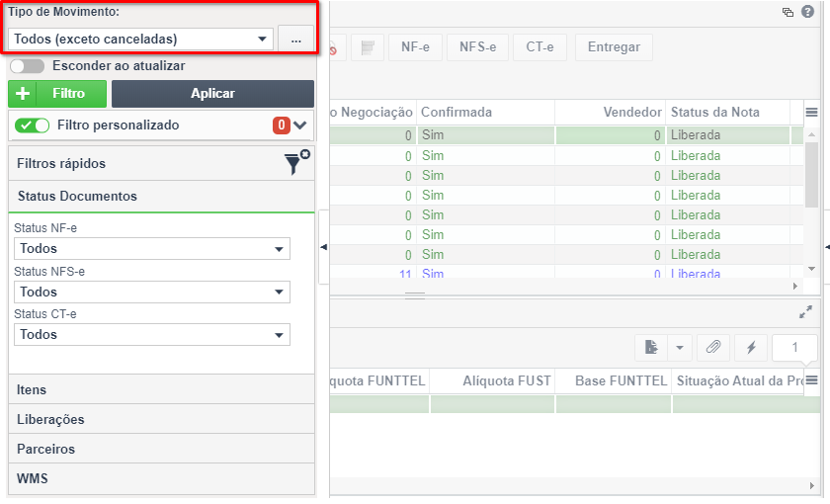Open lower grid column options menu icon

coord(811,380)
